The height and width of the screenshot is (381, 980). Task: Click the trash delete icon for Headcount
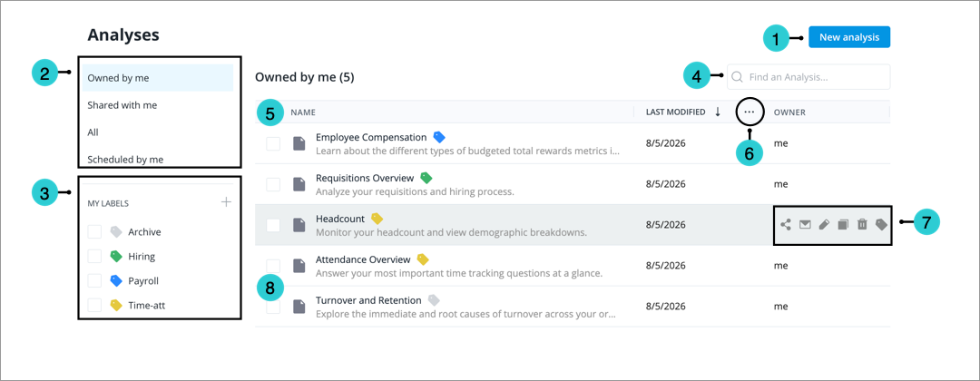862,225
